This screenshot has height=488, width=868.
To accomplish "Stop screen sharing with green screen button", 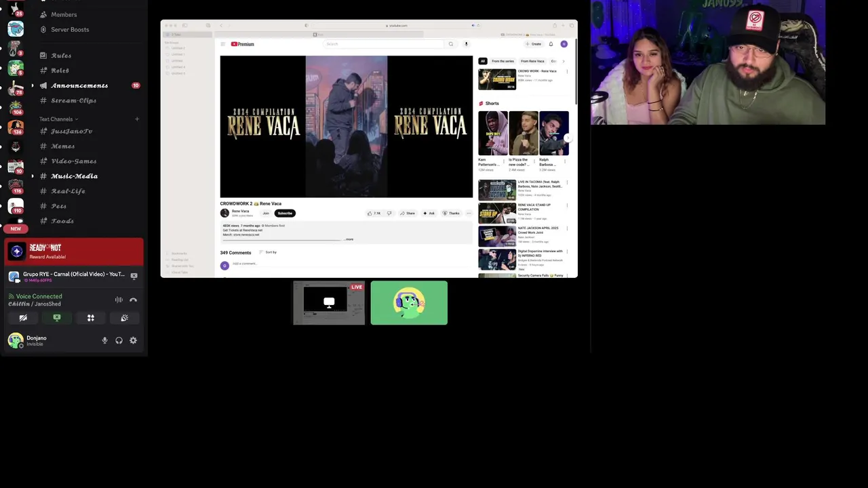I will [57, 318].
